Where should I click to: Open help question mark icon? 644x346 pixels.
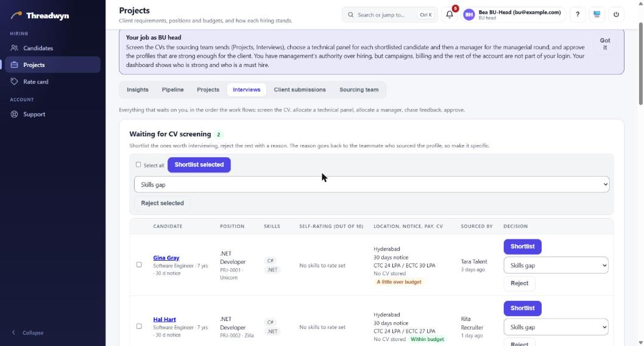(x=578, y=15)
